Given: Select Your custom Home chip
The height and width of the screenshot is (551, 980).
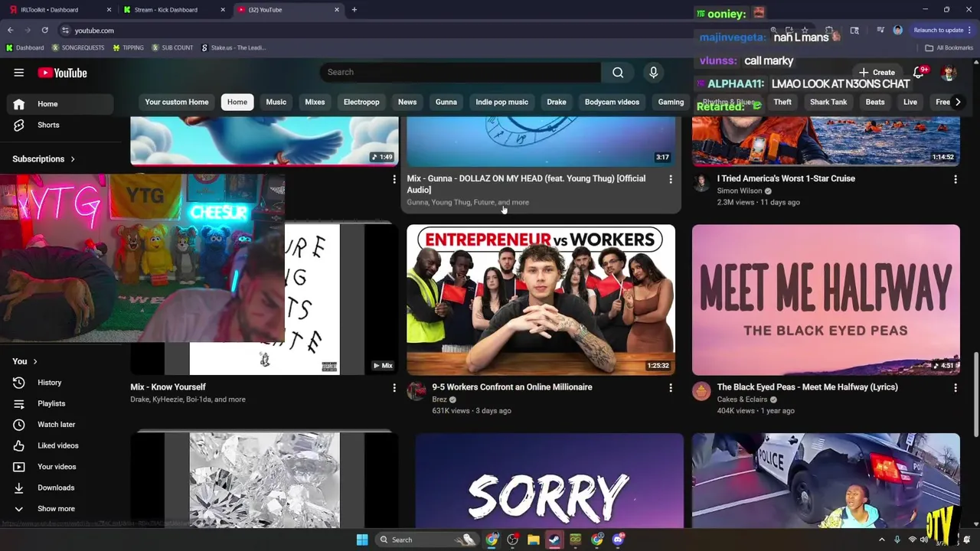Looking at the screenshot, I should pyautogui.click(x=177, y=102).
